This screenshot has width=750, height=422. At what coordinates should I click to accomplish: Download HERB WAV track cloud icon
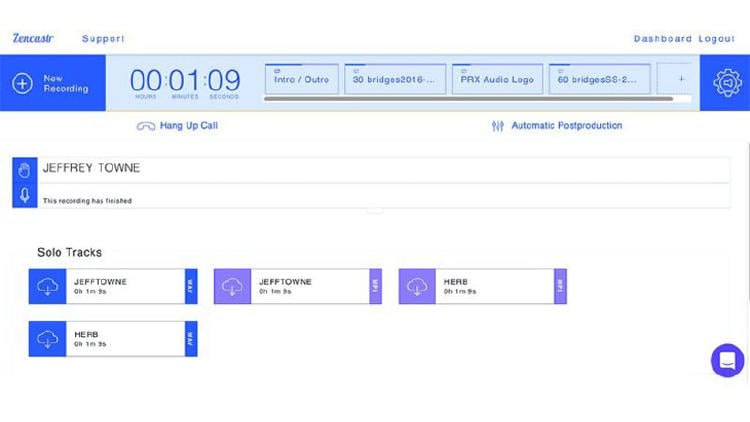click(x=47, y=339)
